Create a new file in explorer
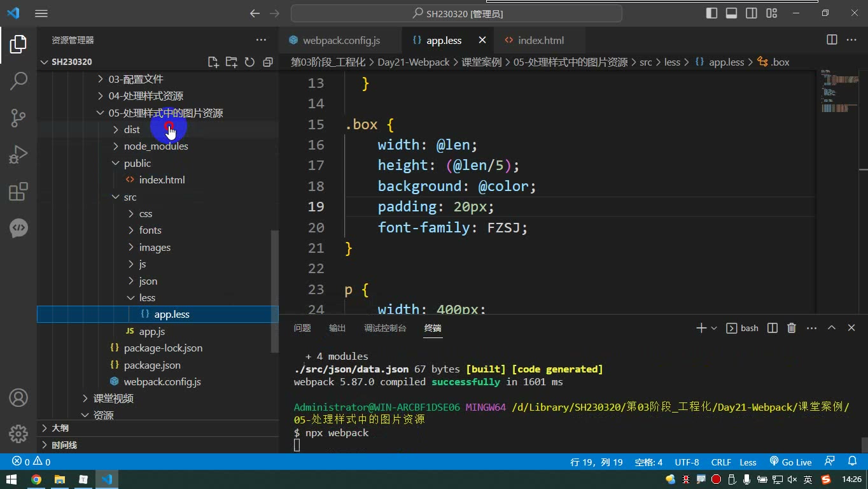The image size is (868, 489). click(213, 62)
